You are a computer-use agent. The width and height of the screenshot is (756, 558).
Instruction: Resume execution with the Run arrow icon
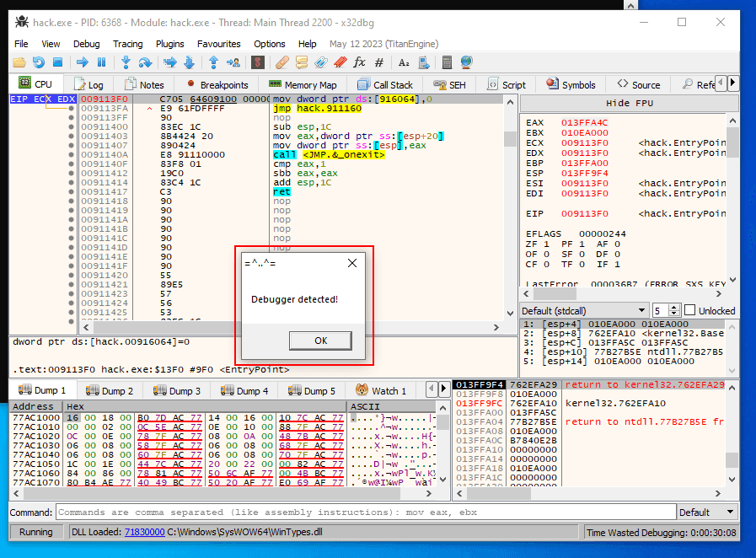coord(83,62)
